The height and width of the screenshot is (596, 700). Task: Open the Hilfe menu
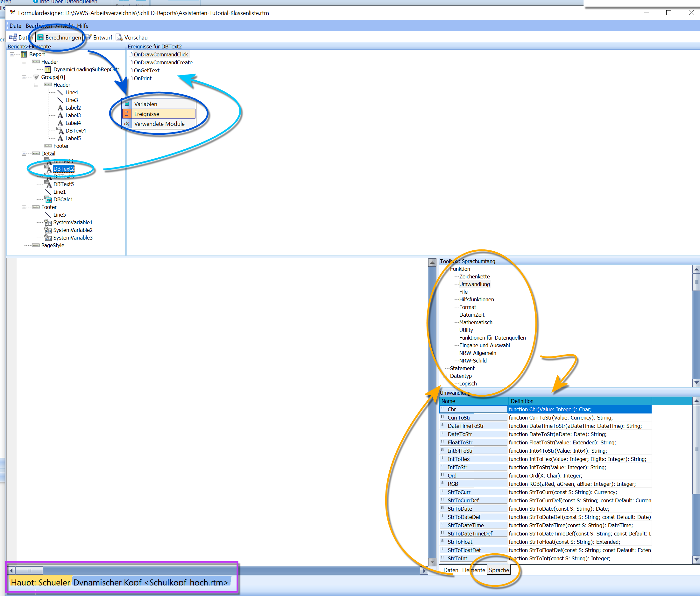(x=83, y=26)
